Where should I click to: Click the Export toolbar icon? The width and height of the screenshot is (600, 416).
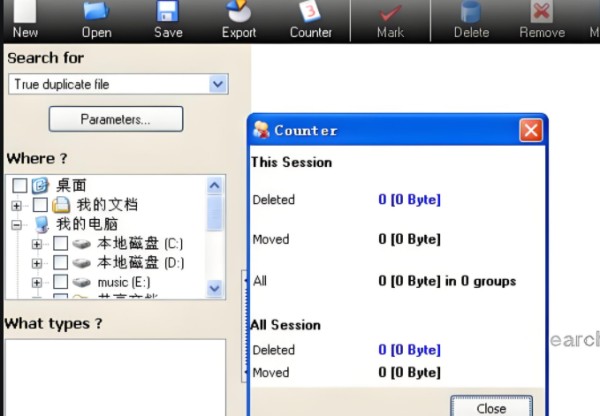tap(239, 13)
